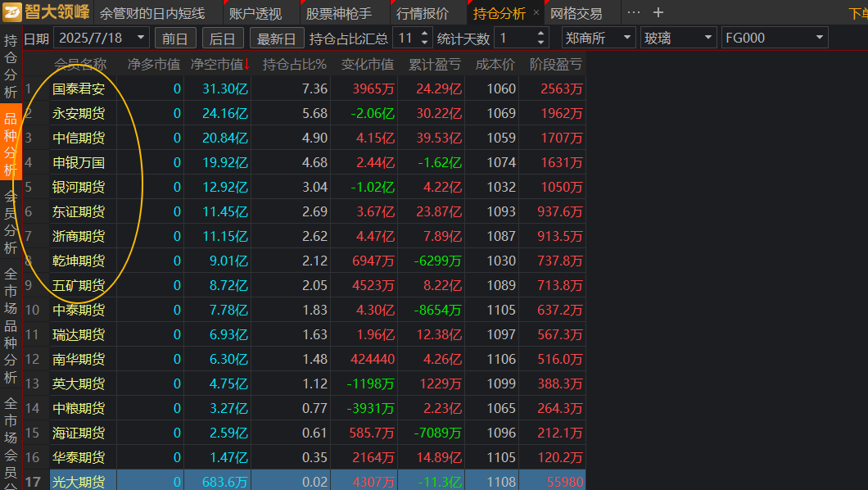Select the 持仓分析 tab
This screenshot has width=868, height=490.
point(500,13)
